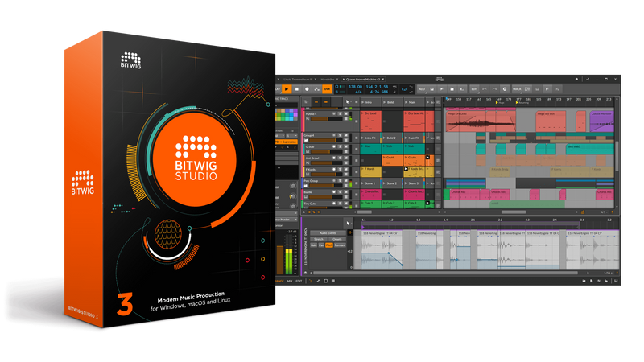Screen dimensions: 644x362
Task: Select the Formant expression button
Action: click(340, 245)
